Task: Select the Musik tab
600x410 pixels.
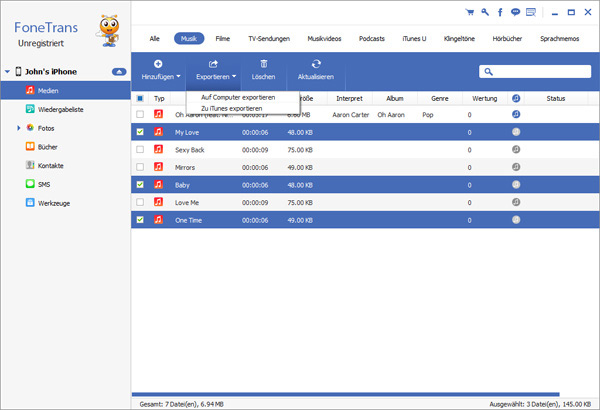Action: [189, 39]
